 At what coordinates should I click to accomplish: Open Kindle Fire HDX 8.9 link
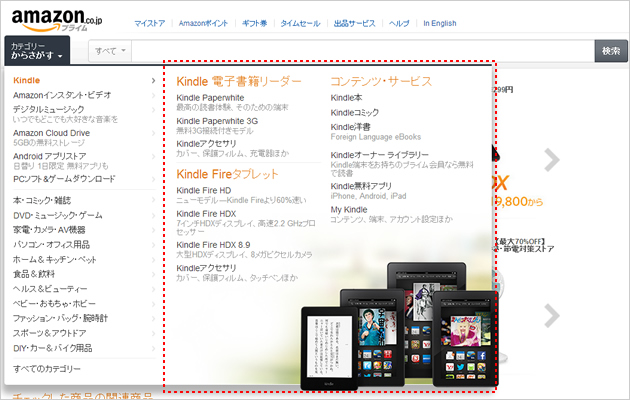click(213, 245)
